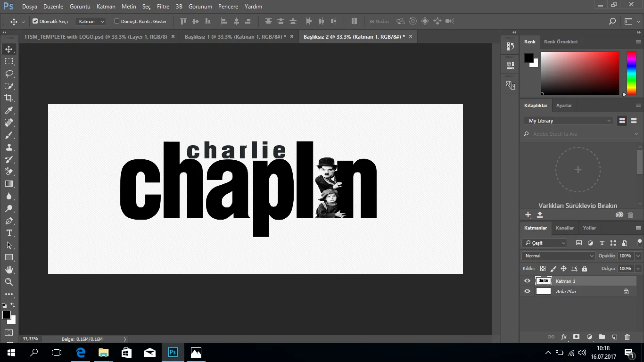Image resolution: width=644 pixels, height=362 pixels.
Task: Click the hue spectrum slider
Action: 631,73
